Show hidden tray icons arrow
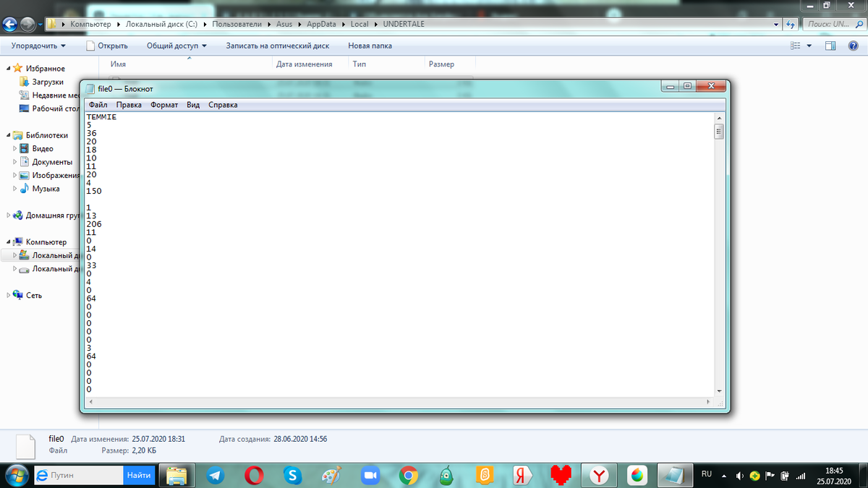Screen dimensions: 868x488 click(723, 476)
